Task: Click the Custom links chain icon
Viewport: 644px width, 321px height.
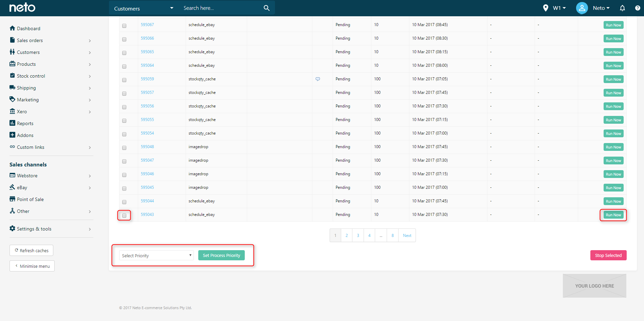Action: click(13, 147)
